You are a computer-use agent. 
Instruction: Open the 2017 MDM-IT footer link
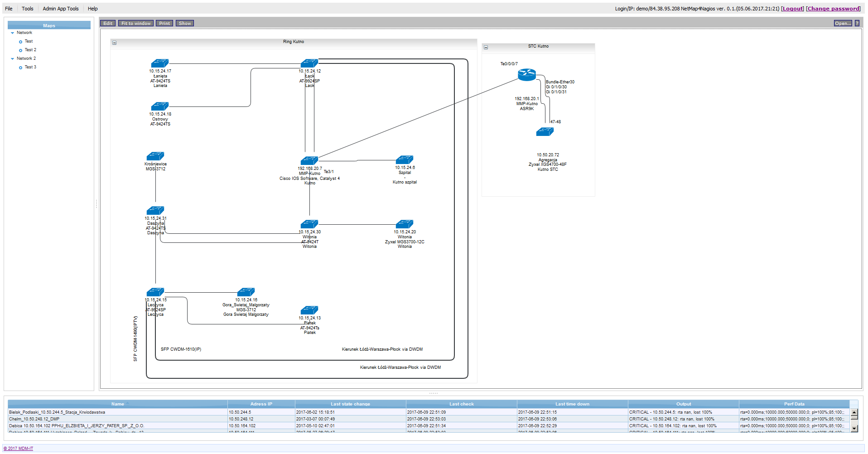pyautogui.click(x=18, y=449)
